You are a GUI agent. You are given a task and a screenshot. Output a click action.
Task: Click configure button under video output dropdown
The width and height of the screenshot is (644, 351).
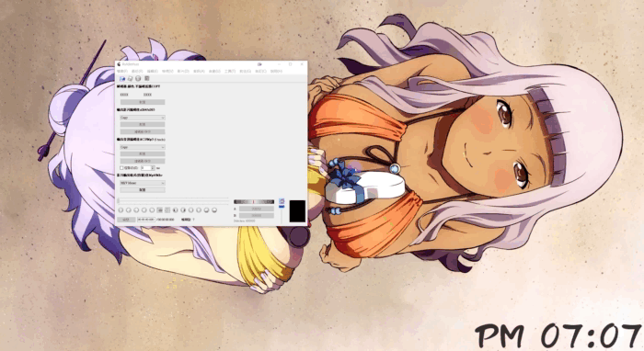coord(143,125)
